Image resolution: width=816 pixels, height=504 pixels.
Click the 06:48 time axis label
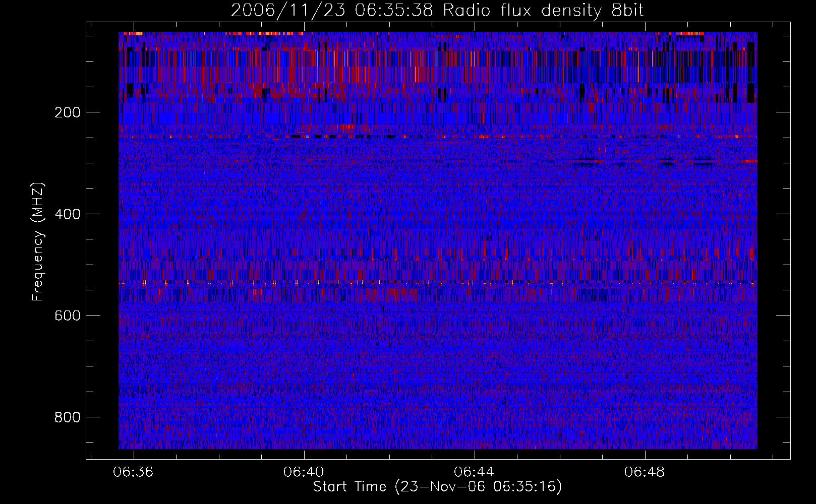pos(645,472)
